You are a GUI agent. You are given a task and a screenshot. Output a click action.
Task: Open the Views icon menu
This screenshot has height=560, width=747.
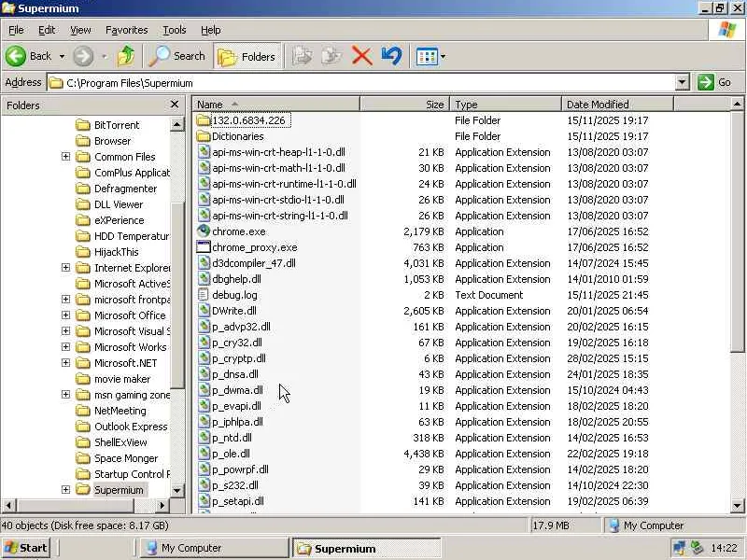427,57
